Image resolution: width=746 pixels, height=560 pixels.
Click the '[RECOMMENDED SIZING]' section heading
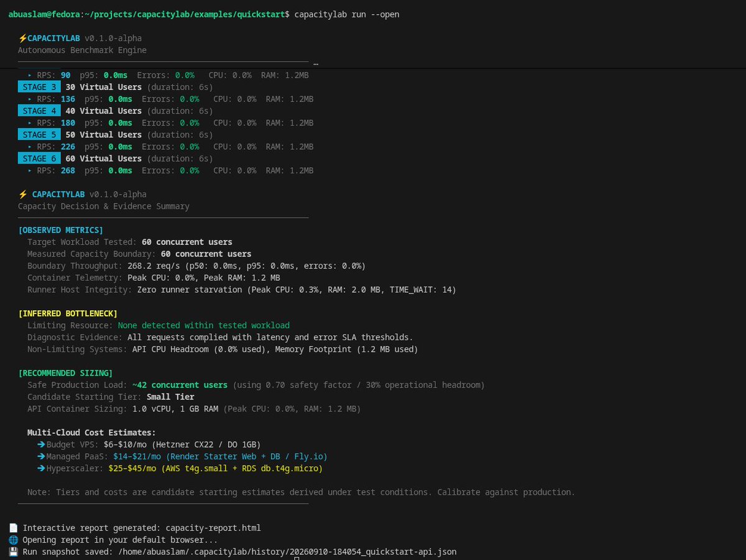65,373
